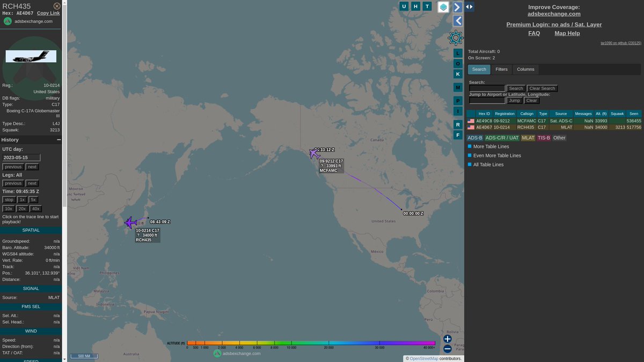Click the Copy Link text
Screen dimensions: 644x362
pyautogui.click(x=48, y=13)
